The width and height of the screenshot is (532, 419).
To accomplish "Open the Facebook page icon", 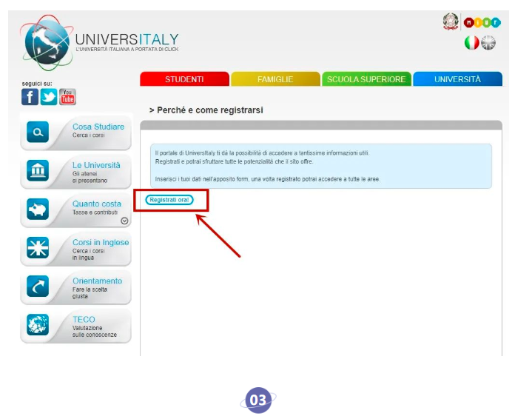I will [x=30, y=97].
